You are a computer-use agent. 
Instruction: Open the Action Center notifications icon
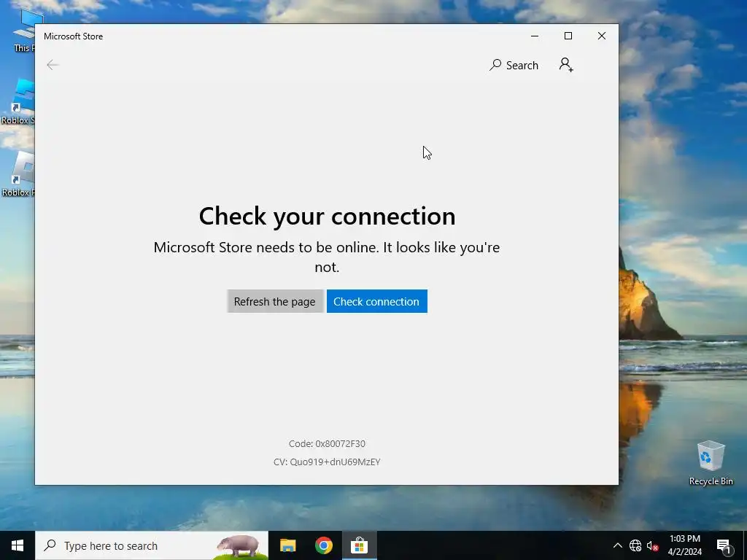coord(724,545)
